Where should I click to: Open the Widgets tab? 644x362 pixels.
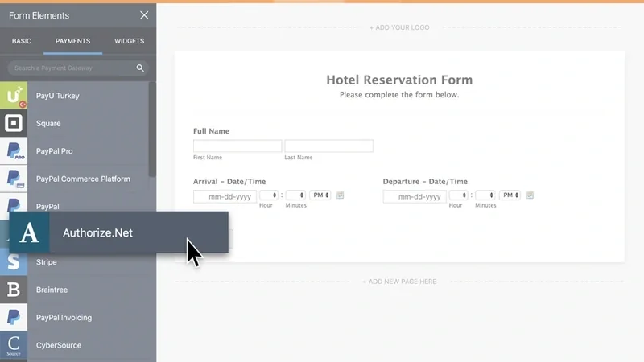[x=129, y=41]
